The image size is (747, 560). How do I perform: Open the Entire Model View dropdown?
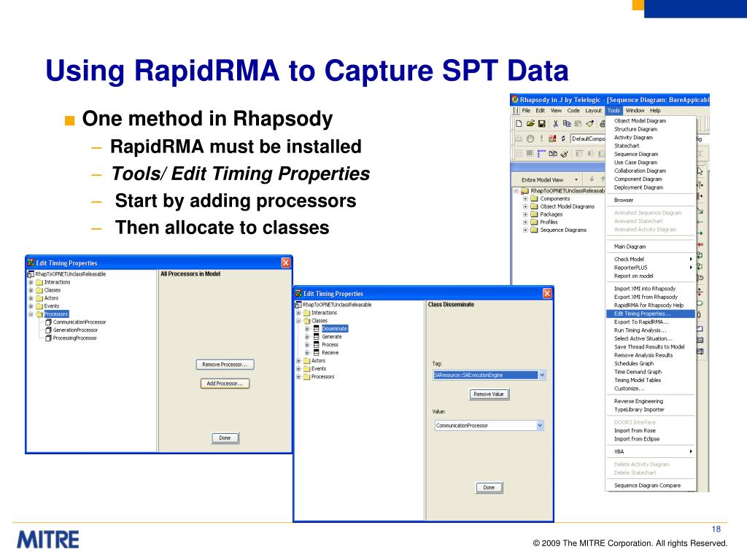[x=576, y=180]
